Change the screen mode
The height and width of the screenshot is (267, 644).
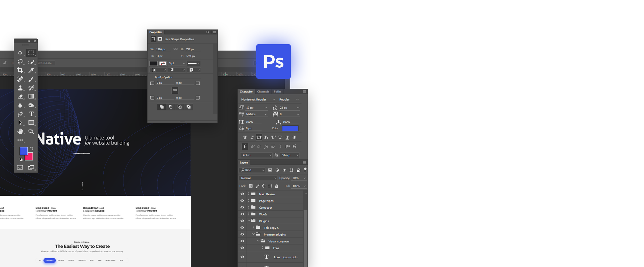coord(31,168)
